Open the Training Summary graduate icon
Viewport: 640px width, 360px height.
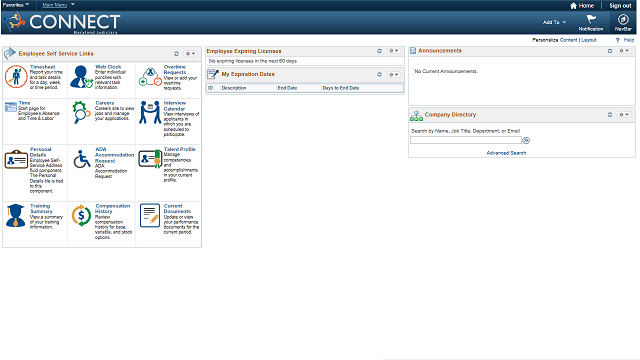16,215
